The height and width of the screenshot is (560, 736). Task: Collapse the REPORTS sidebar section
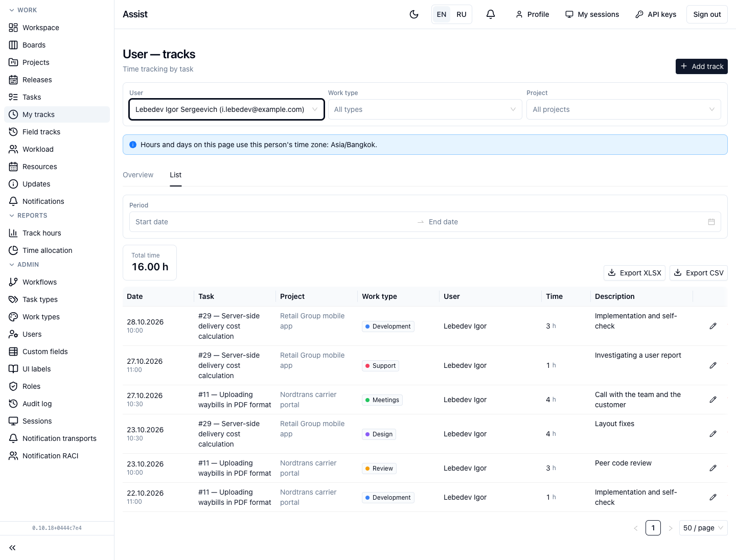click(28, 216)
